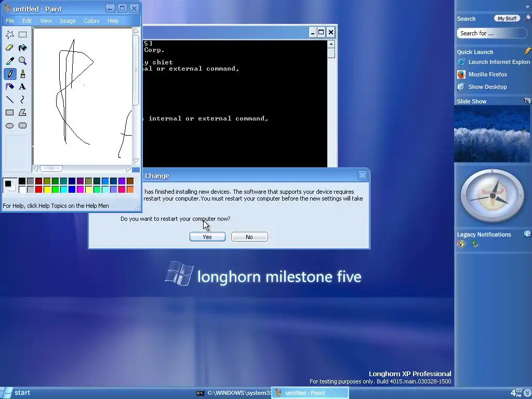
Task: Select the Free-Form Select tool in Paint
Action: [x=10, y=34]
